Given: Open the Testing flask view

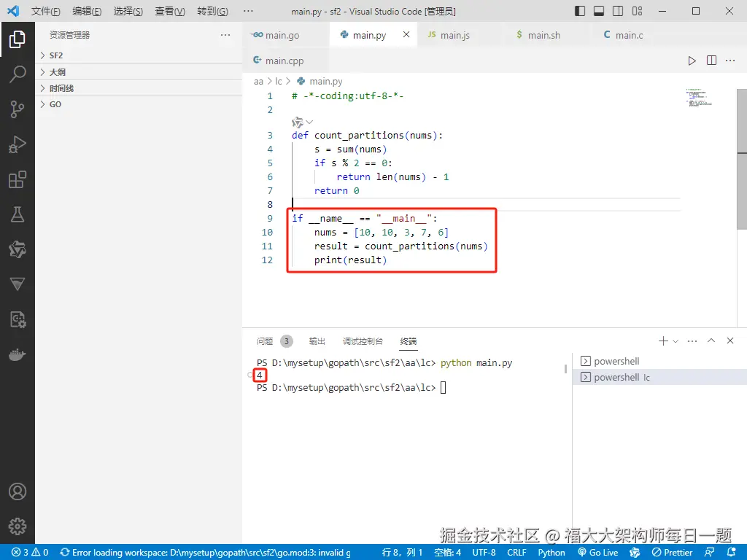Looking at the screenshot, I should tap(18, 214).
